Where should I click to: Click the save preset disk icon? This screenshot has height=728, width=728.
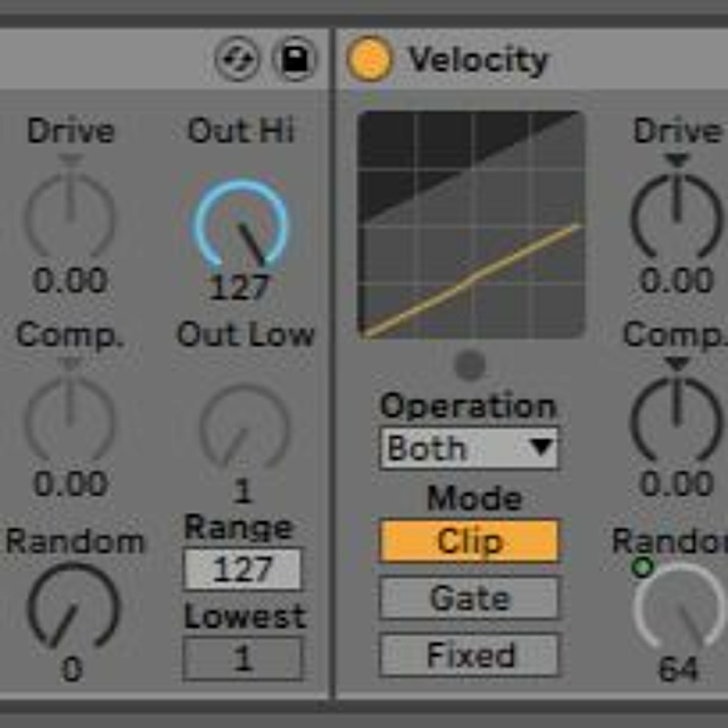(295, 59)
